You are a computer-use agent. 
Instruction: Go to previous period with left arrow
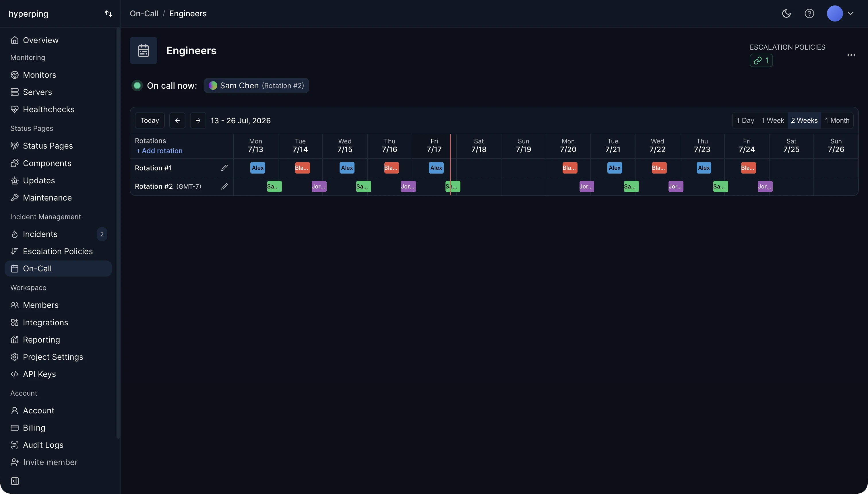[177, 120]
